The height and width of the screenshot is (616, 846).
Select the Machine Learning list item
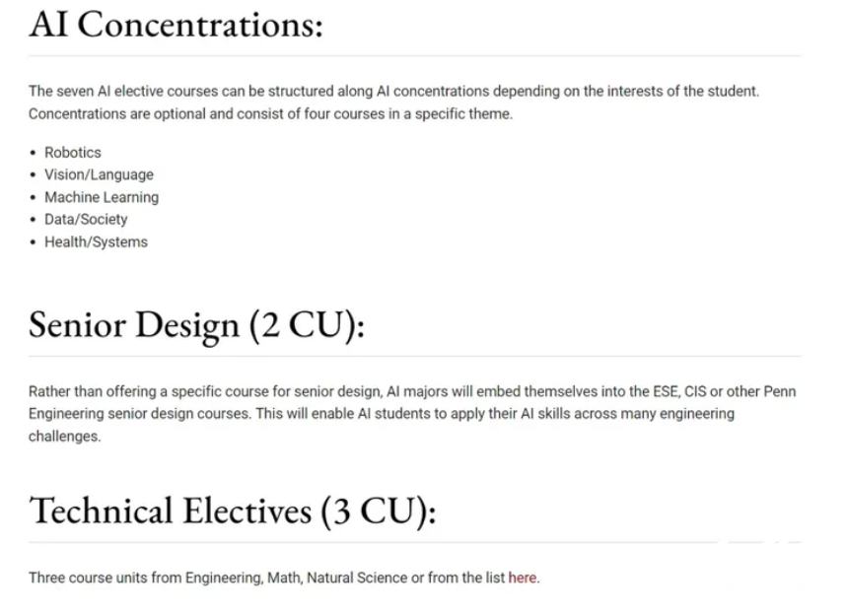[101, 197]
